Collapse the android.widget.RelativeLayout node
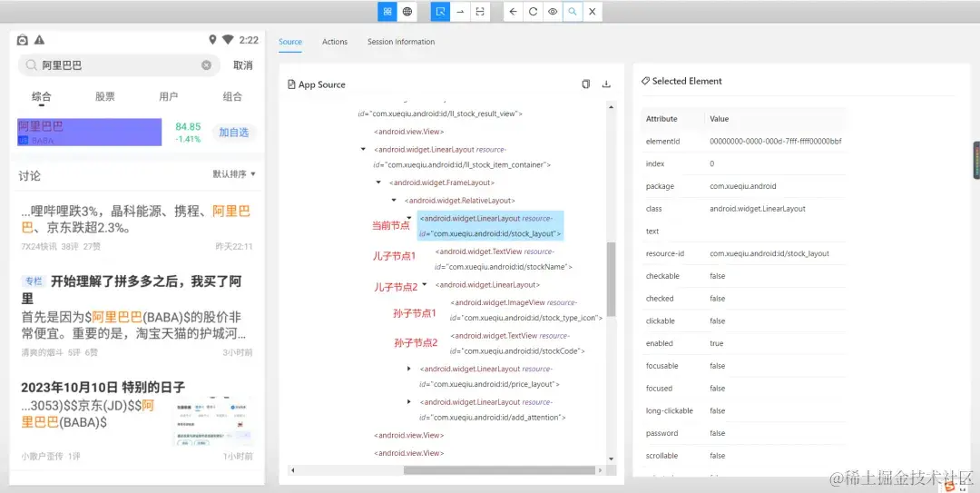 (x=394, y=201)
